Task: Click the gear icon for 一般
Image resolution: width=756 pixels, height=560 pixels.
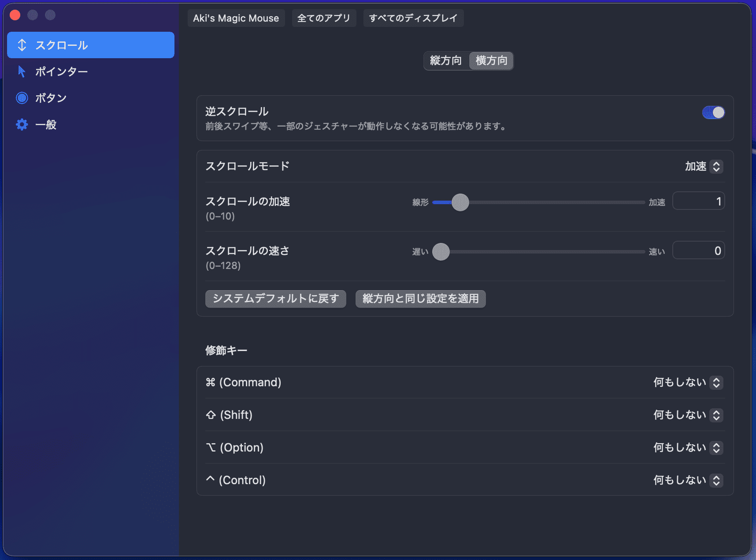Action: click(22, 125)
